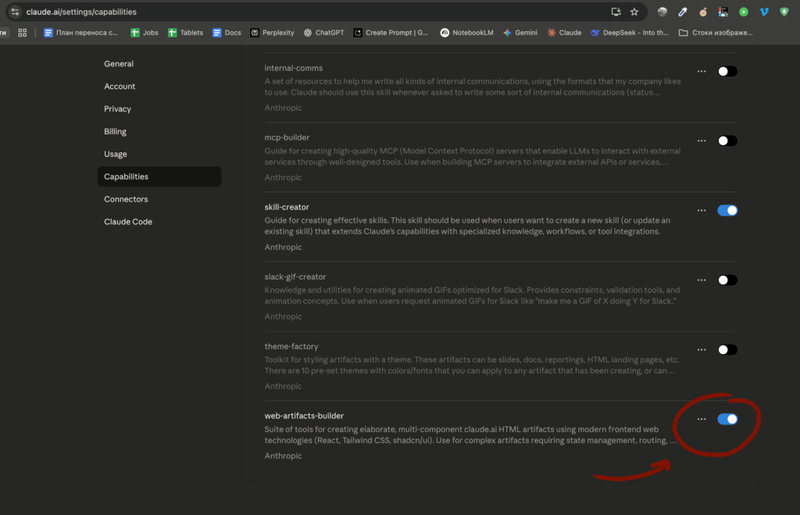Go to General settings section
Viewport: 800px width, 515px height.
point(159,64)
